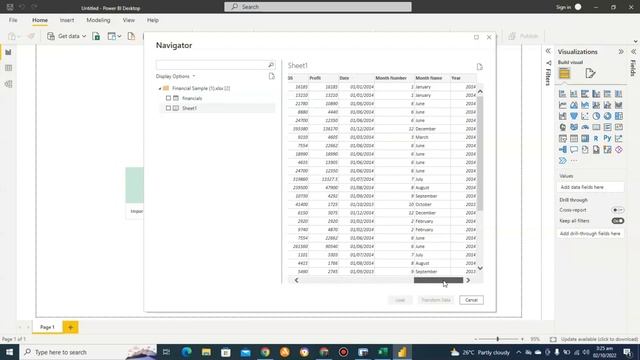Choose the Funnel chart visualization

[x=574, y=116]
